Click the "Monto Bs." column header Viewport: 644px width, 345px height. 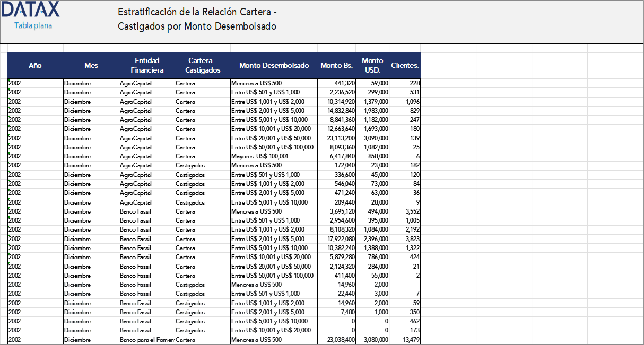point(336,65)
